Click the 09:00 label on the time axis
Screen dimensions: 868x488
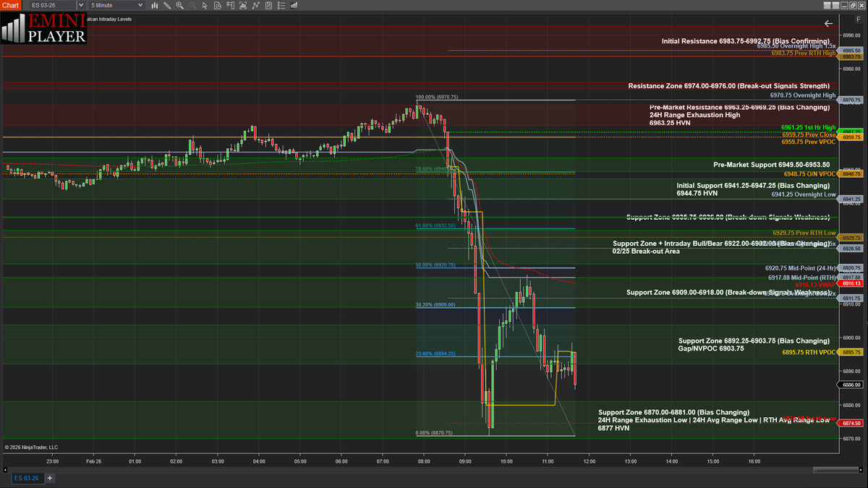click(x=465, y=461)
